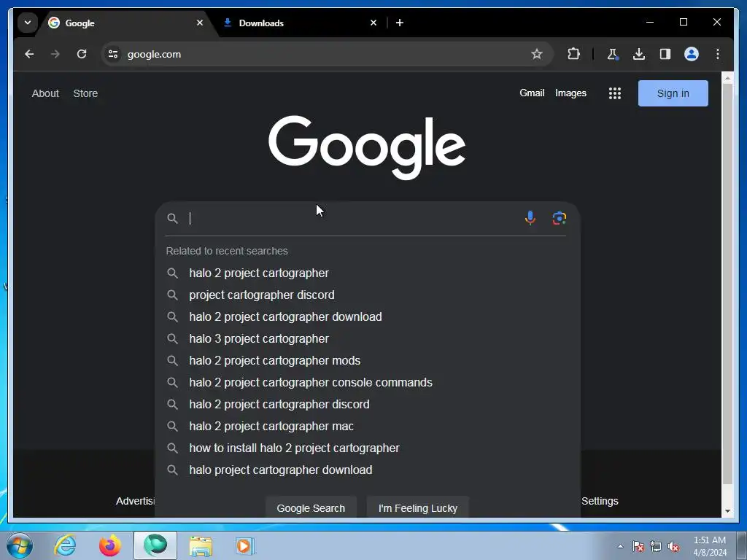
Task: Select suggestion 'halo 2 project cartographer discord'
Action: click(366, 404)
